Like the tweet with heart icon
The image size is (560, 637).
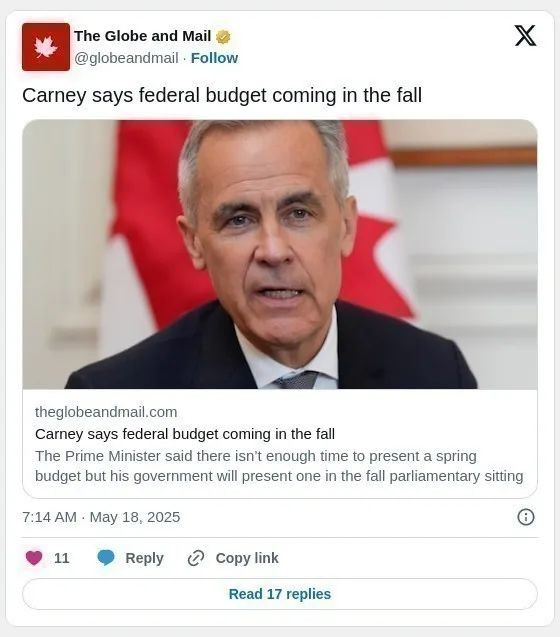point(34,558)
